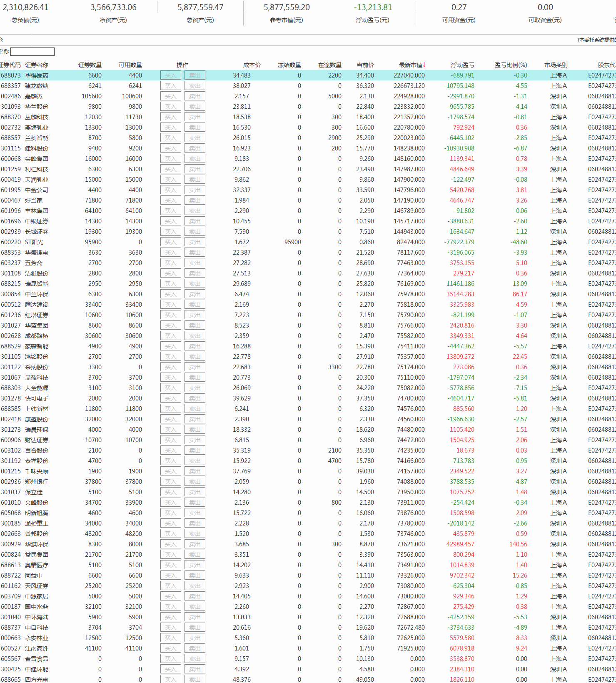Image resolution: width=616 pixels, height=683 pixels.
Task: Select the 688073 毕得医药 row code
Action: [11, 75]
